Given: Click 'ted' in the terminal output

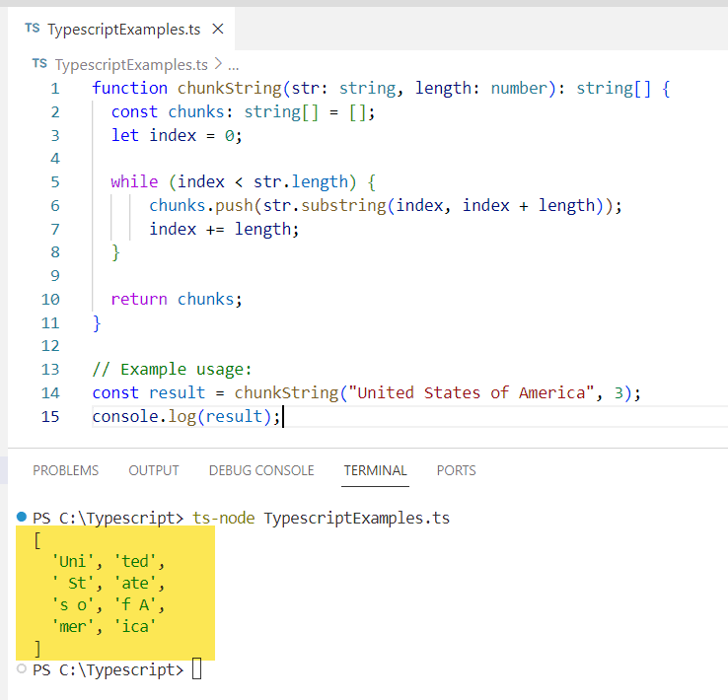Looking at the screenshot, I should [x=135, y=561].
